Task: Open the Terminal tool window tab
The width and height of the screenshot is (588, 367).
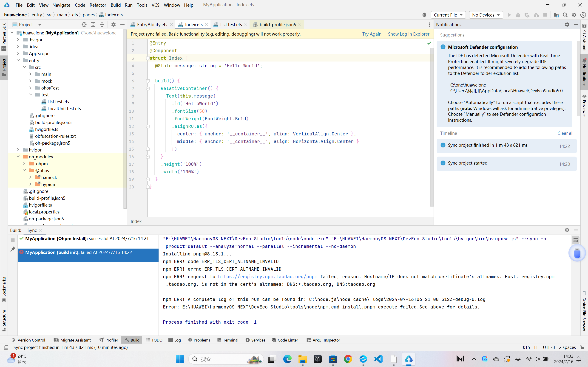Action: tap(228, 340)
